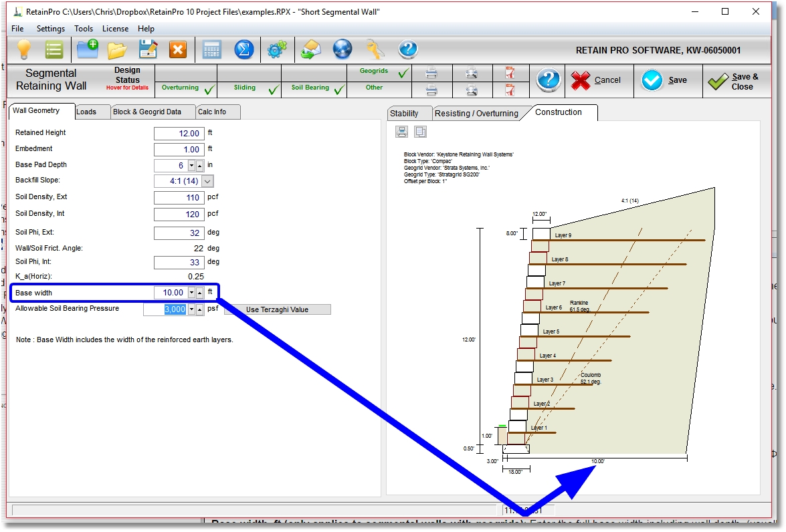Image resolution: width=786 pixels, height=532 pixels.
Task: Click the light bulb icon in toolbar
Action: (25, 49)
